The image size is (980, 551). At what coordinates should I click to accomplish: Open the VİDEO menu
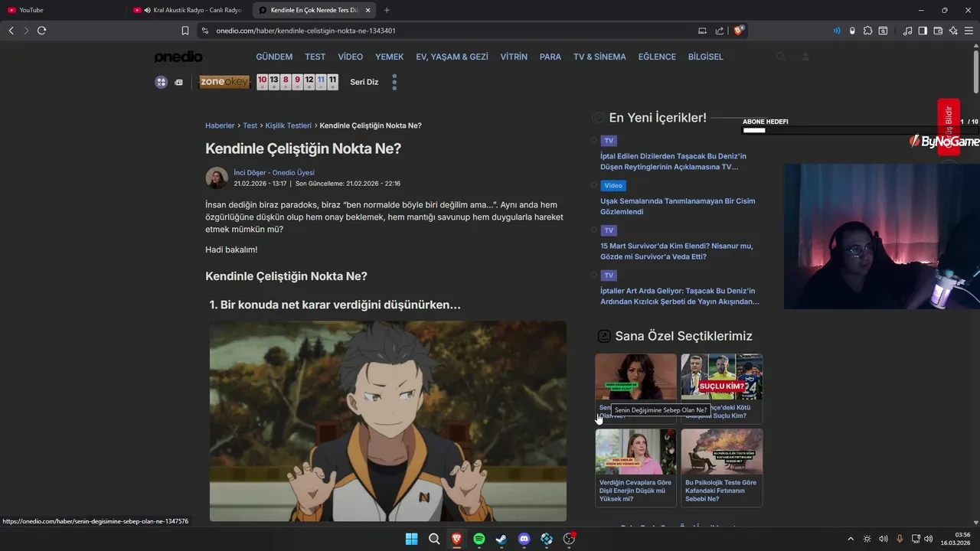(351, 57)
